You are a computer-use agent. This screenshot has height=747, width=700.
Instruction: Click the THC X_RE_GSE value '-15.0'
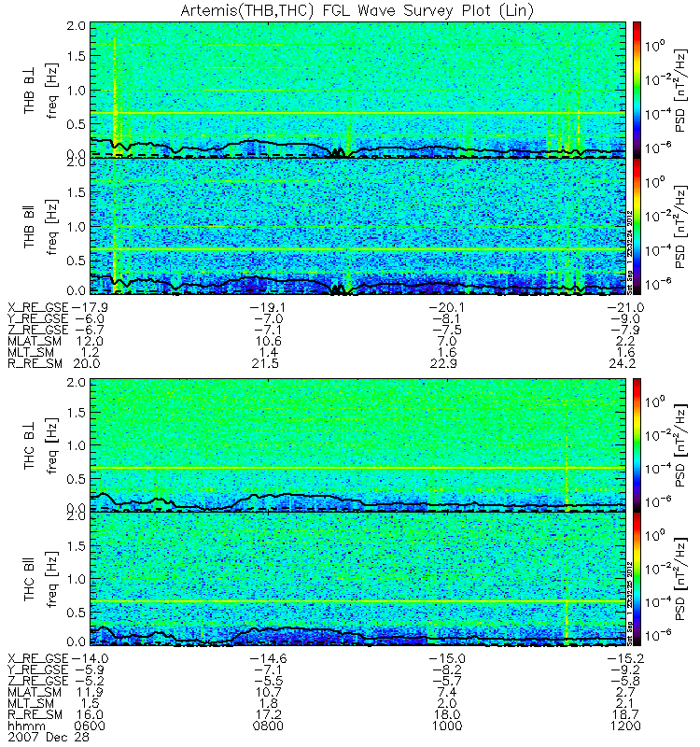(447, 658)
